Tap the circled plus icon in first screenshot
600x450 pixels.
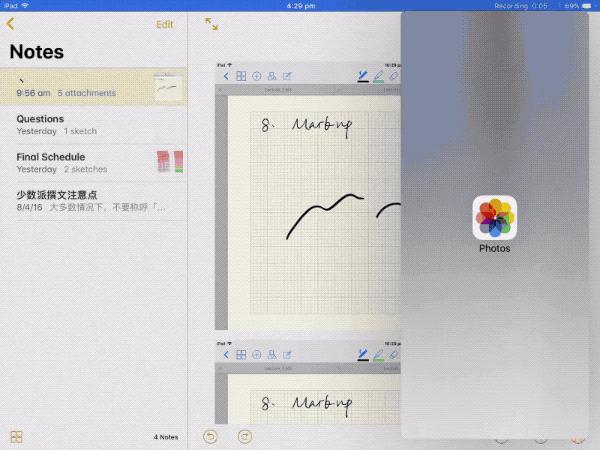coord(257,76)
